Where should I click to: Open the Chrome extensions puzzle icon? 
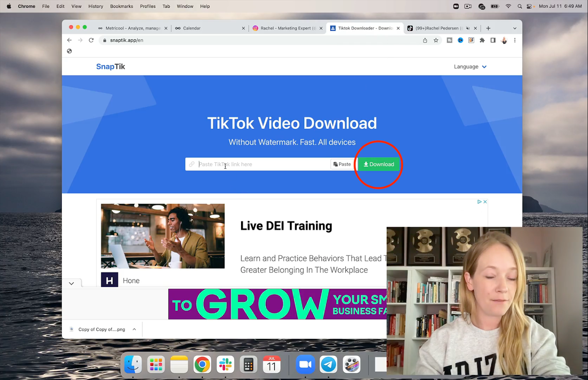click(482, 40)
